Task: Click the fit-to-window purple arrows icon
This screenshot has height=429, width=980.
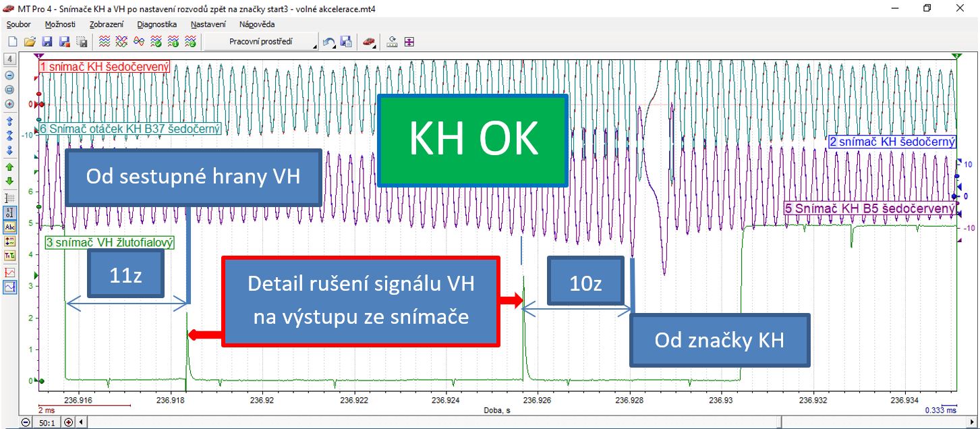Action: pyautogui.click(x=409, y=42)
